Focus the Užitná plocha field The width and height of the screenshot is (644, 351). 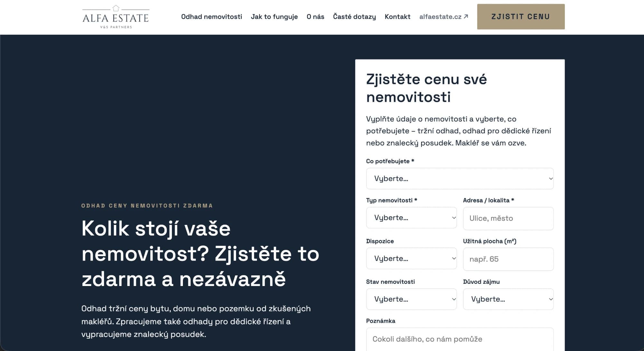tap(508, 259)
